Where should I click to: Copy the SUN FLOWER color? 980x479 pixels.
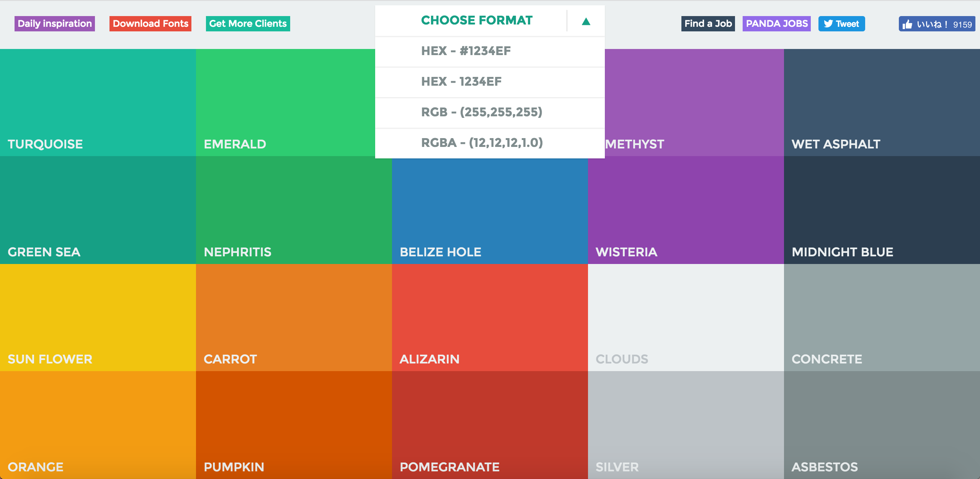pyautogui.click(x=98, y=317)
